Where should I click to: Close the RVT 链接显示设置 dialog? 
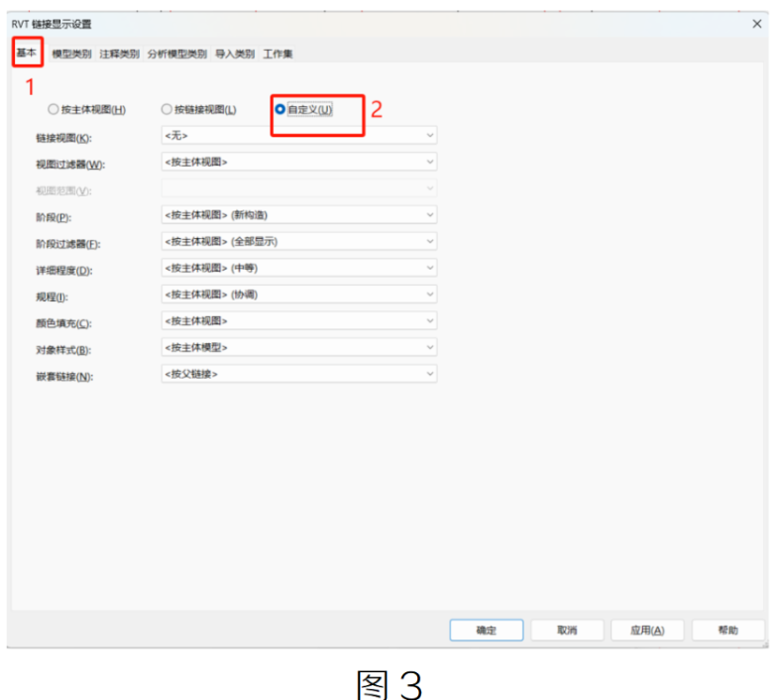[756, 24]
